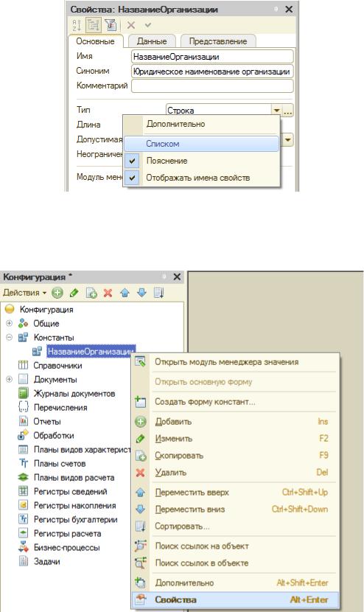Toggle the categorized view button in Properties toolbar
The image size is (364, 612).
coord(94,25)
